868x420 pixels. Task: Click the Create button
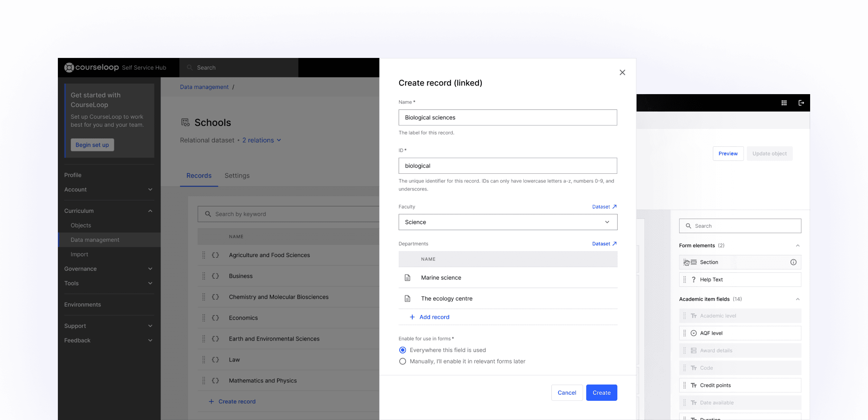(x=601, y=392)
